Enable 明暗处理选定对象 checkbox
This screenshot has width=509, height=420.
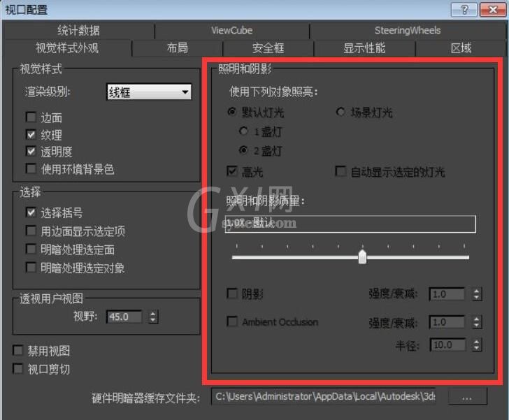(31, 268)
